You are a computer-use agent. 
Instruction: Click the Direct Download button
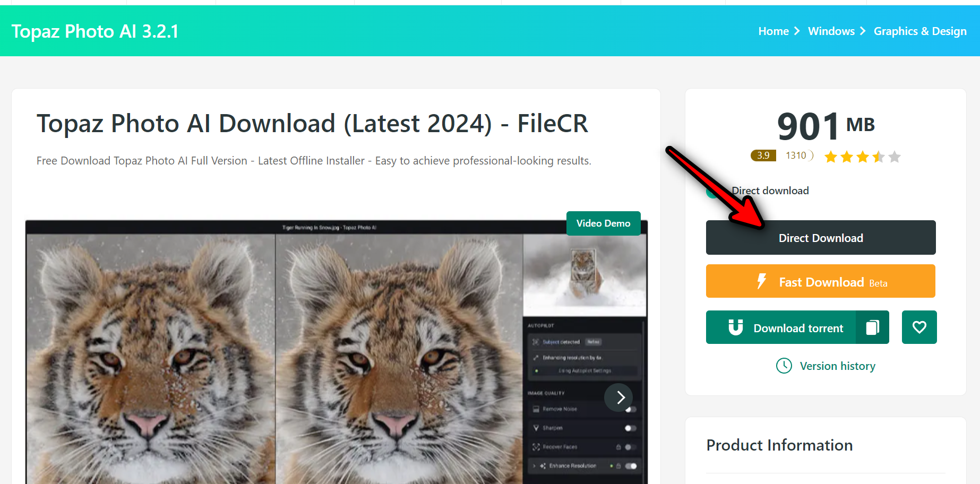[x=821, y=238]
